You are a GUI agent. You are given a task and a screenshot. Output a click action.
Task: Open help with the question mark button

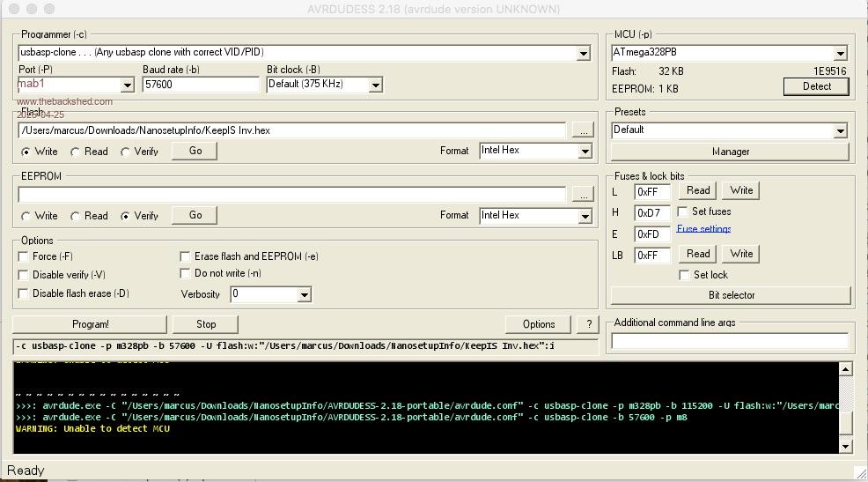tap(588, 324)
